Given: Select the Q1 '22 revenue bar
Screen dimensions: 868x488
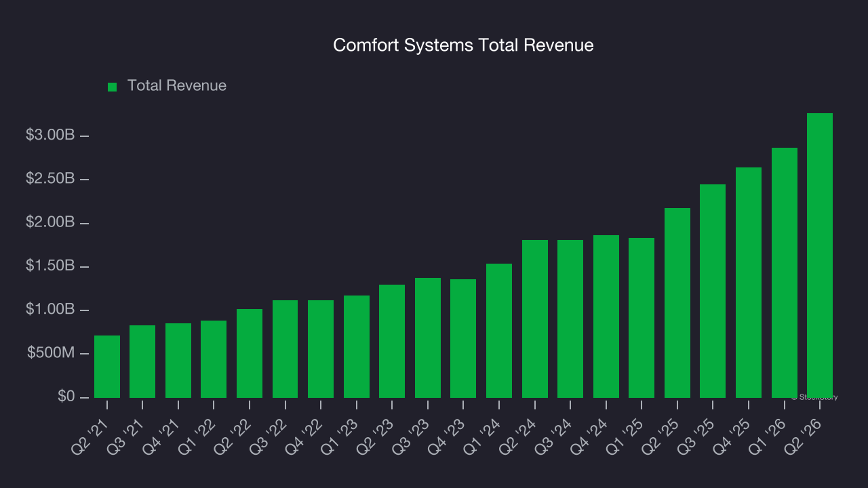Looking at the screenshot, I should [x=214, y=359].
